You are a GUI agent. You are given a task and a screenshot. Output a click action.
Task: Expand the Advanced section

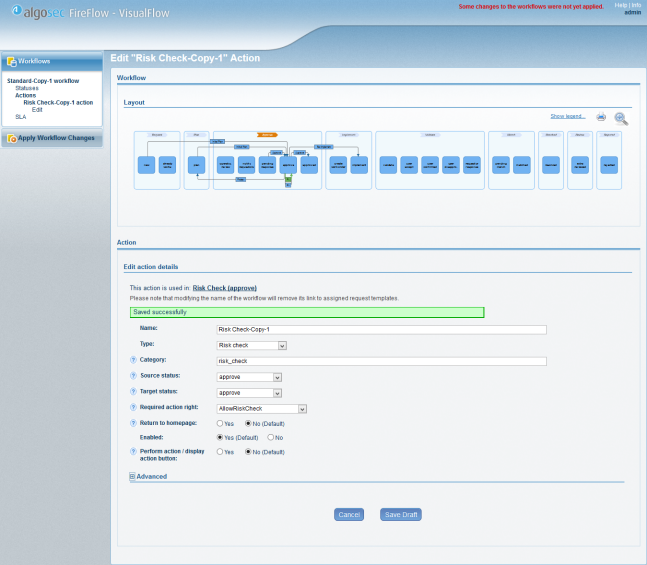pos(133,477)
